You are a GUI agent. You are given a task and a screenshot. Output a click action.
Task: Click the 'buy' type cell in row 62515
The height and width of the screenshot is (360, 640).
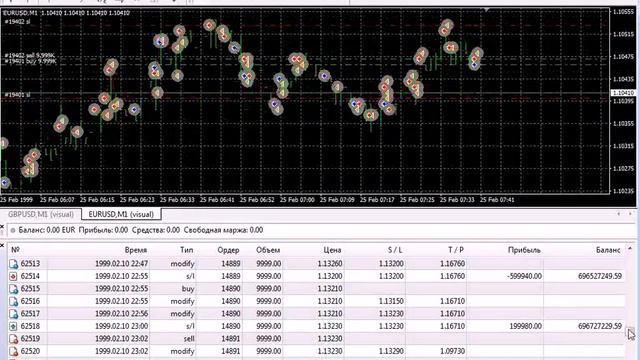pos(188,289)
